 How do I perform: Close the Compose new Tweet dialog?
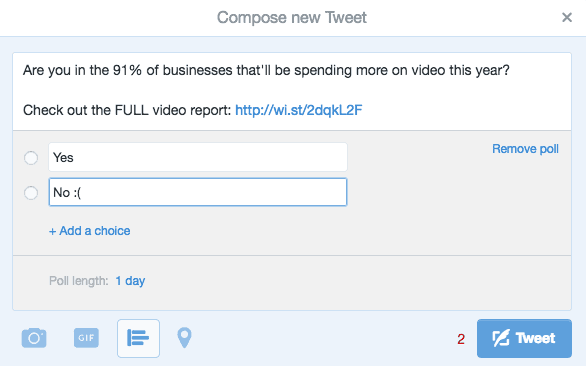pyautogui.click(x=567, y=17)
